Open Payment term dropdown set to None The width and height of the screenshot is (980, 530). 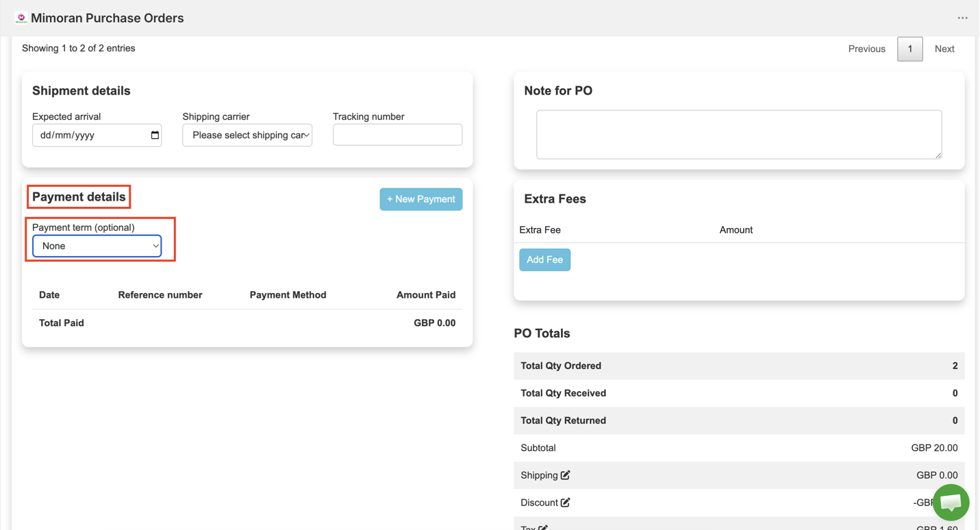[97, 246]
